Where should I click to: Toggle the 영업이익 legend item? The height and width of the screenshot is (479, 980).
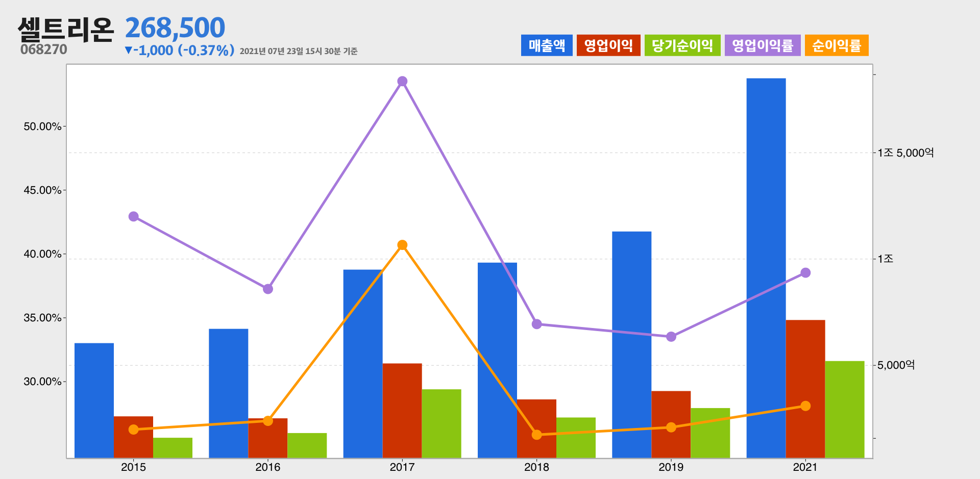pos(608,45)
